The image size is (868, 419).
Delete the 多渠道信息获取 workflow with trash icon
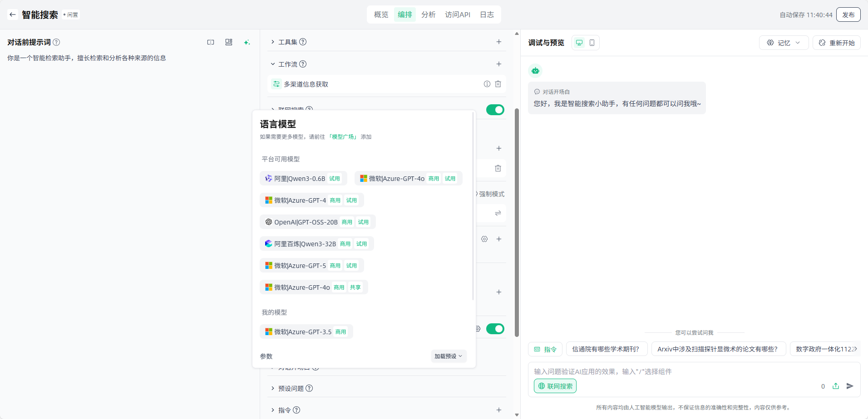tap(498, 84)
